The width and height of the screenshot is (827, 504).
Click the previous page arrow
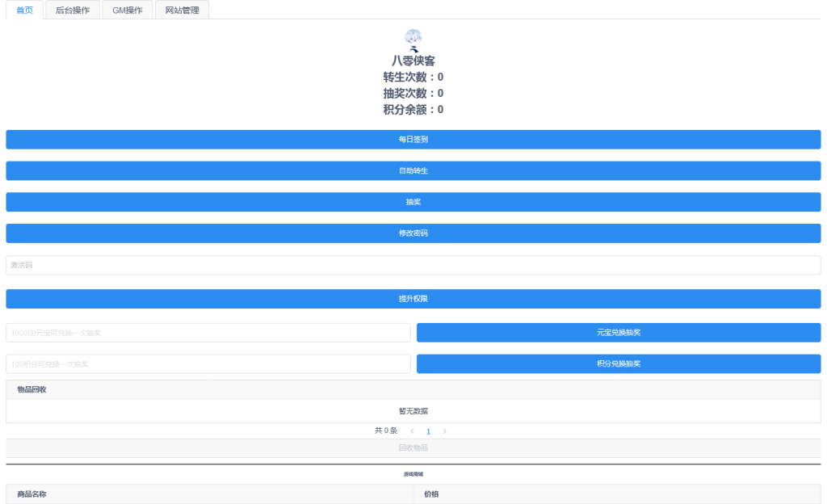tap(412, 430)
